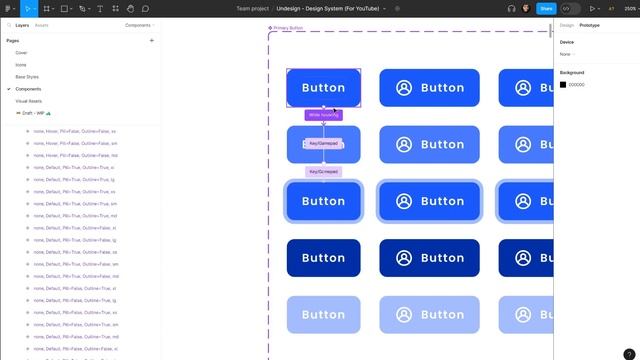Select layer 'none, Default, Pill=False, Outline=True, lg'

[x=75, y=300]
